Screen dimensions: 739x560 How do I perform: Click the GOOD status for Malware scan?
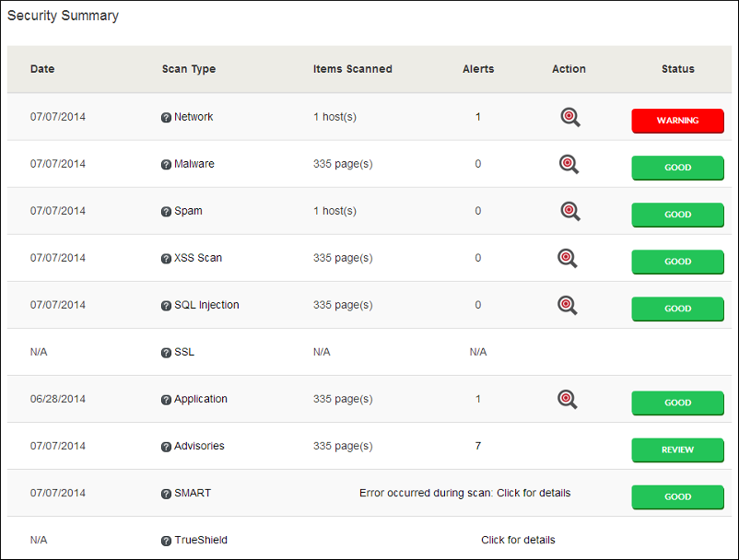(677, 168)
